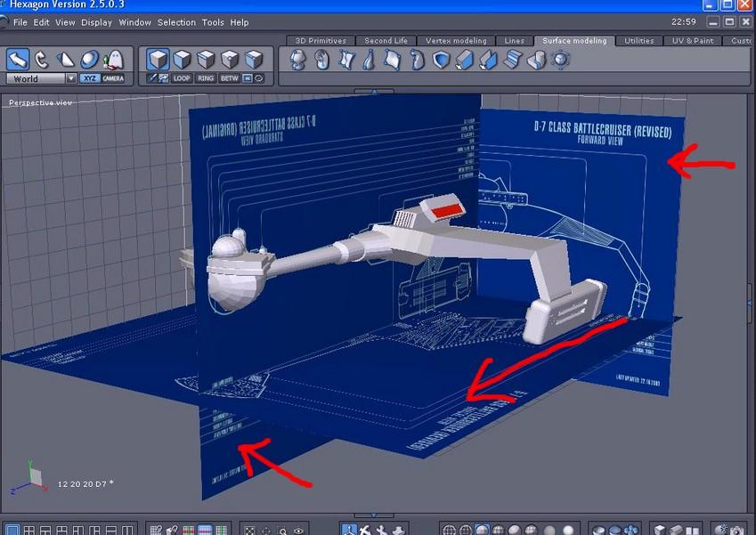Apply the shield-shaped Thickness tool
756x535 pixels.
[440, 61]
